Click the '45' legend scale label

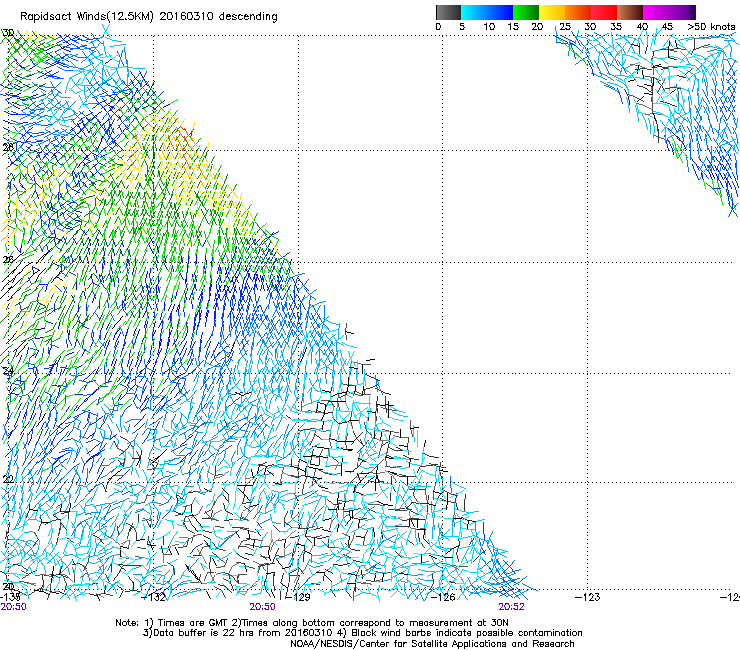coord(667,27)
